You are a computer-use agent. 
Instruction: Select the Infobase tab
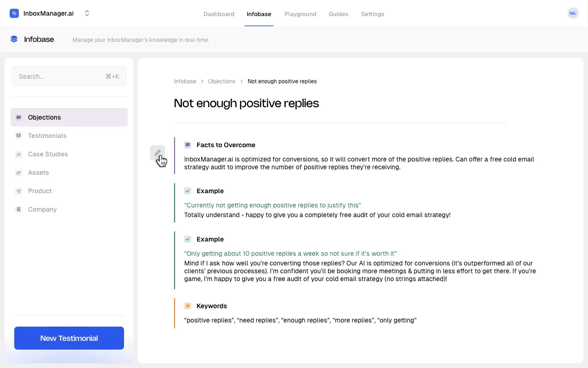(259, 14)
